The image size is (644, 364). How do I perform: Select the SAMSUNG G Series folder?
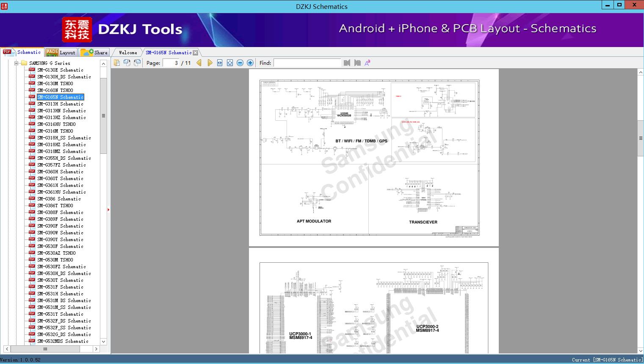[50, 63]
